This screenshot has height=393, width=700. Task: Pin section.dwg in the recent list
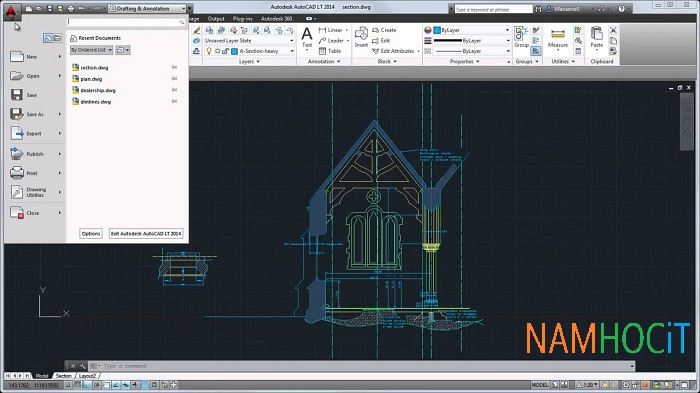[x=175, y=67]
